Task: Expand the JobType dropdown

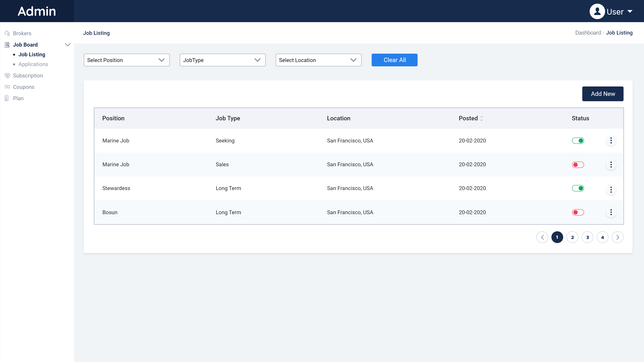Action: 222,60
